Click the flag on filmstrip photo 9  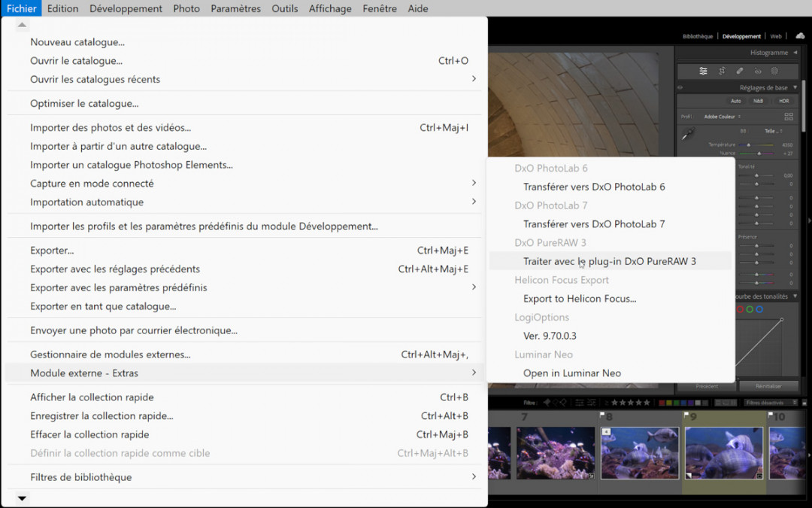point(686,414)
